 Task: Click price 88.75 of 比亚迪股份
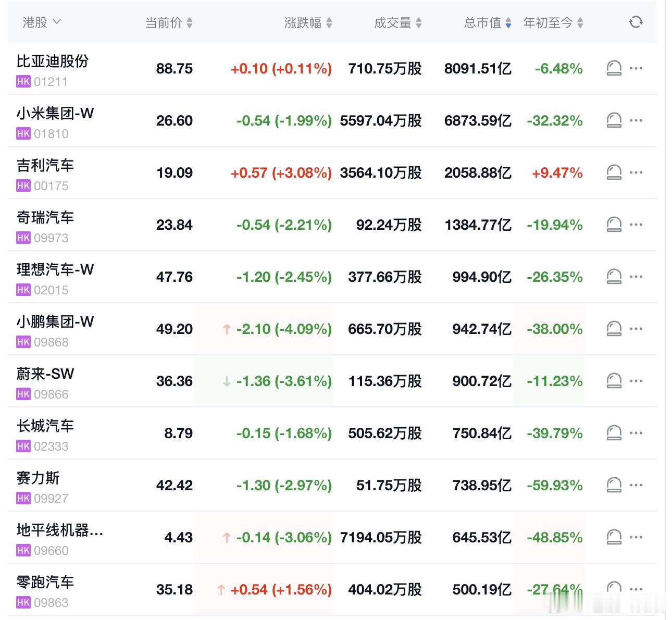coord(175,68)
